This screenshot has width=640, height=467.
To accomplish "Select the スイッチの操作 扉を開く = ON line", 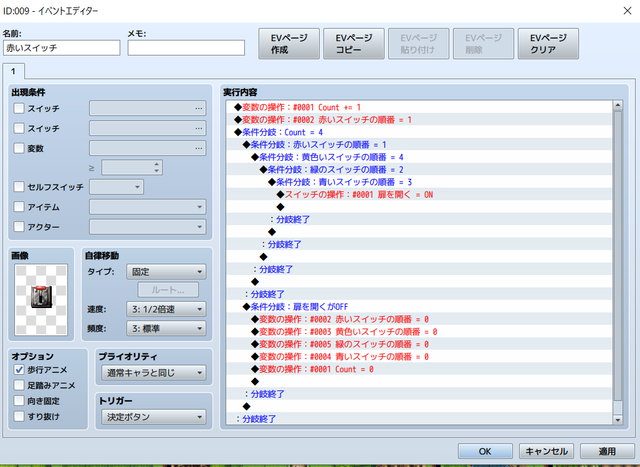I will pyautogui.click(x=419, y=194).
